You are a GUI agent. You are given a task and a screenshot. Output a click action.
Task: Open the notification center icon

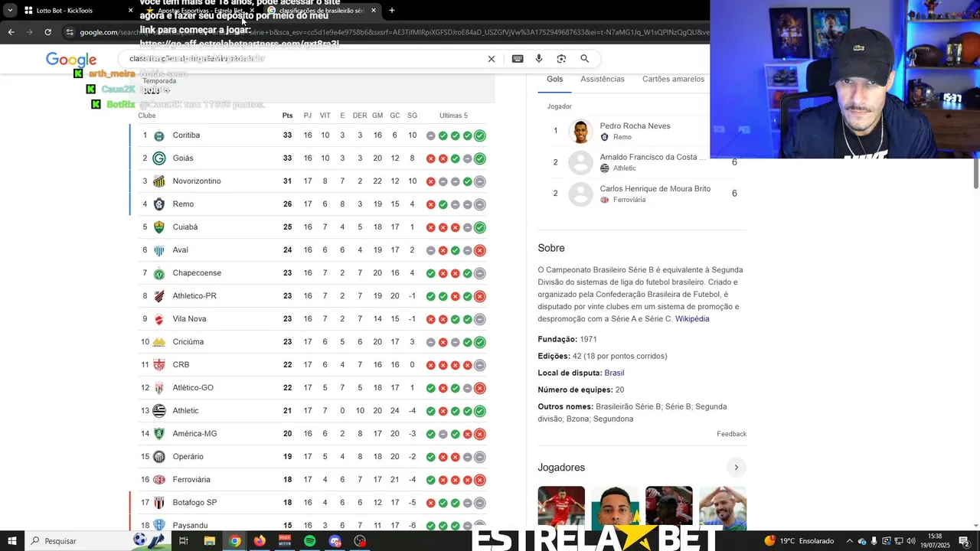[x=964, y=541]
